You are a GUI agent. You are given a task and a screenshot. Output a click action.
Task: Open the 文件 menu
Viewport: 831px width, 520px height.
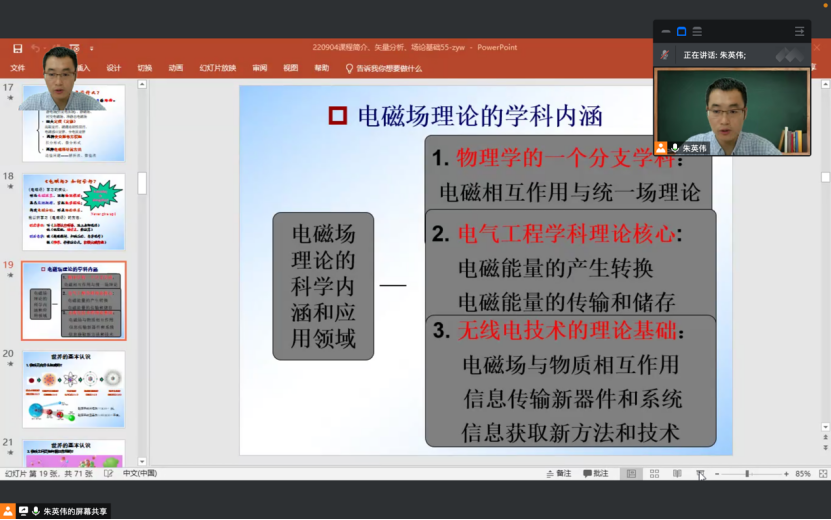coord(17,68)
